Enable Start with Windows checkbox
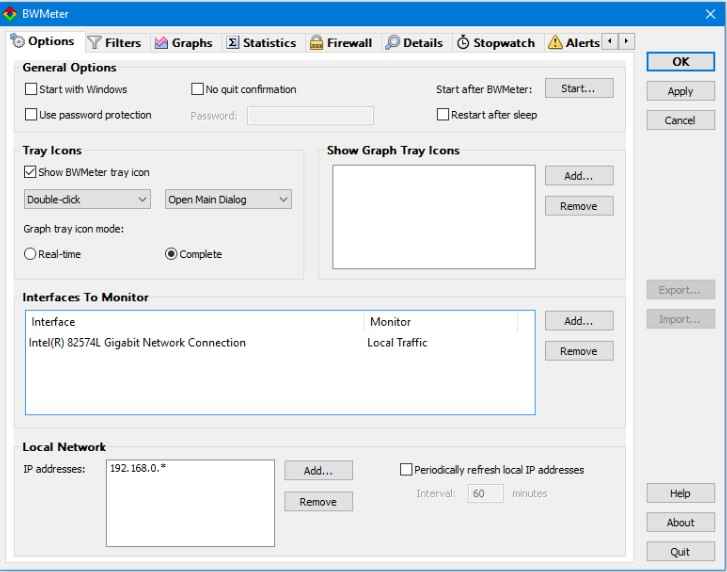Viewport: 727px width, 572px height. point(31,90)
